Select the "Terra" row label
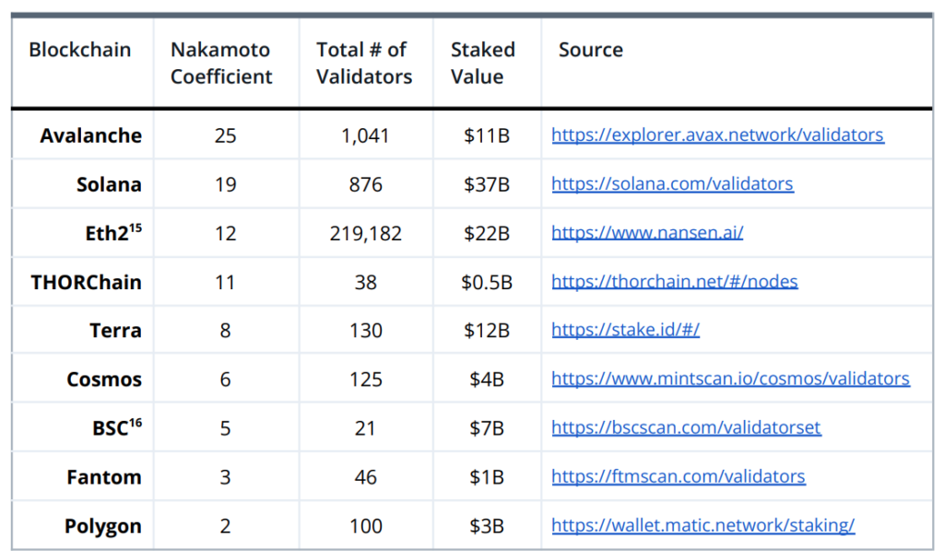This screenshot has height=560, width=944. coord(115,331)
